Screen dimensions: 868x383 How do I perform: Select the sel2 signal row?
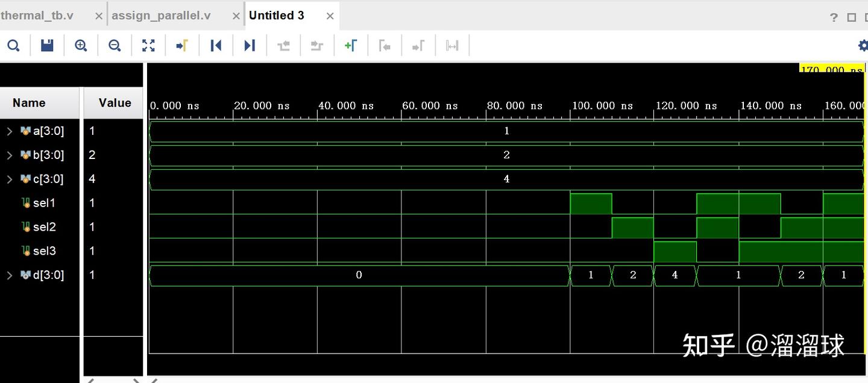click(41, 227)
